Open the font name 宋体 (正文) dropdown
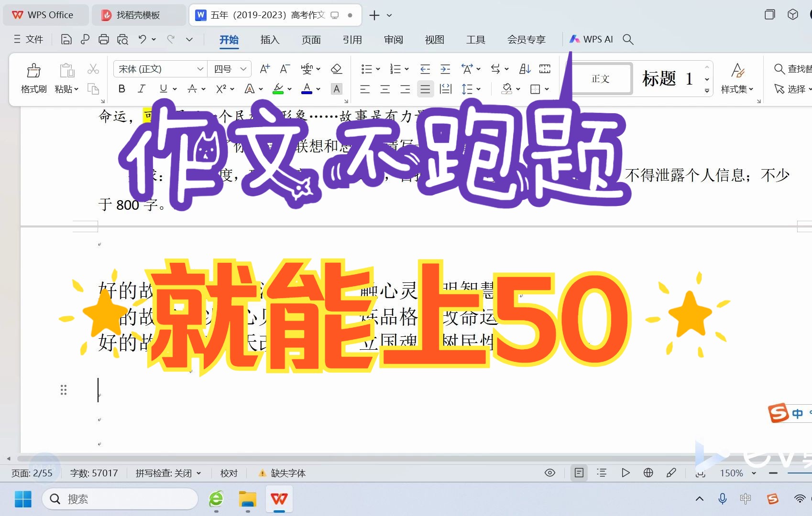This screenshot has width=812, height=516. (200, 69)
